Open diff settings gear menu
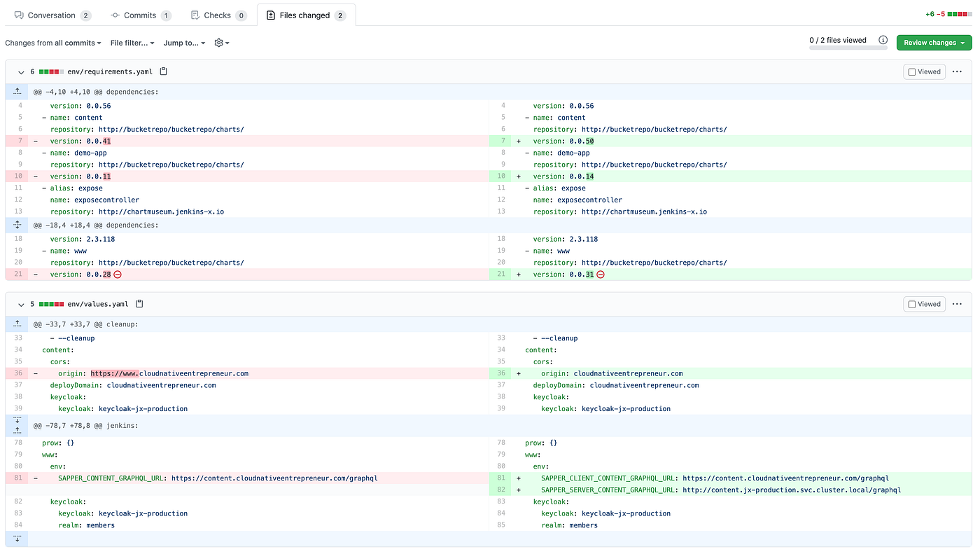 coord(222,43)
